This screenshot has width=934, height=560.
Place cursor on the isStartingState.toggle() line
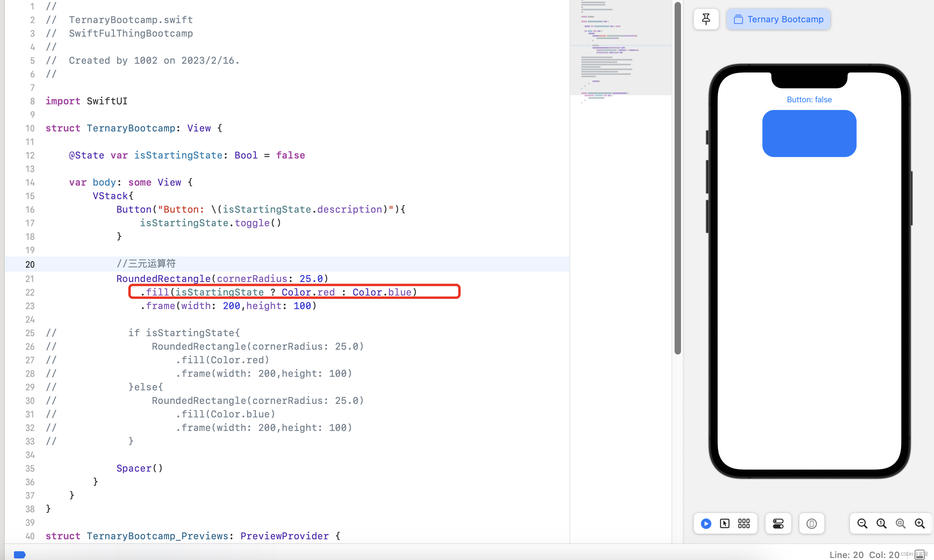[x=210, y=223]
